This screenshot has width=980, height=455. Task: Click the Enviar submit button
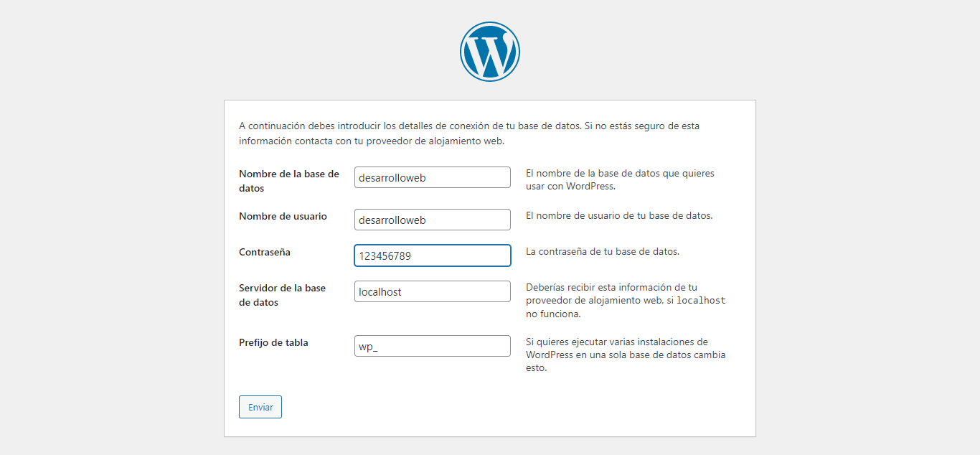[x=260, y=407]
